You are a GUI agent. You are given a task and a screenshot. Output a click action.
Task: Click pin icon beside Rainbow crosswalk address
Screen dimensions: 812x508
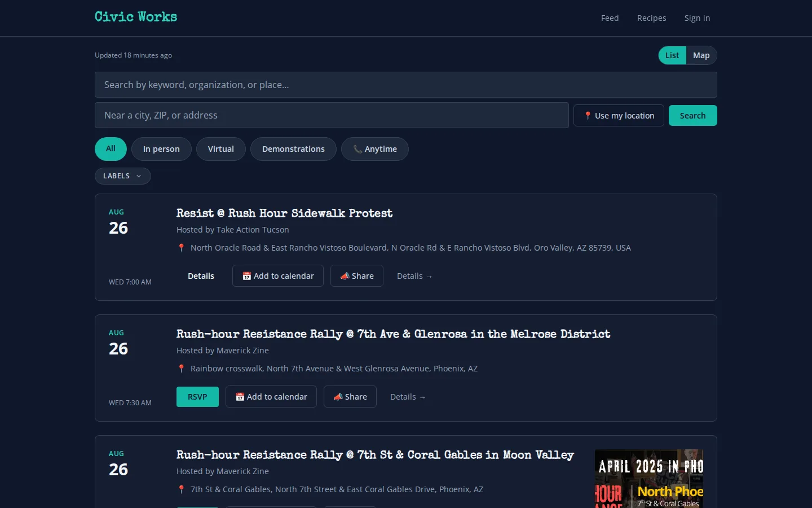[181, 369]
